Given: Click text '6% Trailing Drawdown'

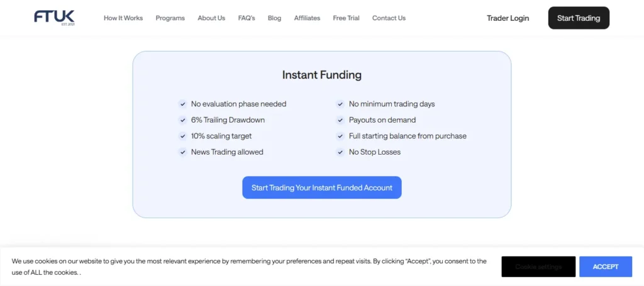Looking at the screenshot, I should (228, 120).
